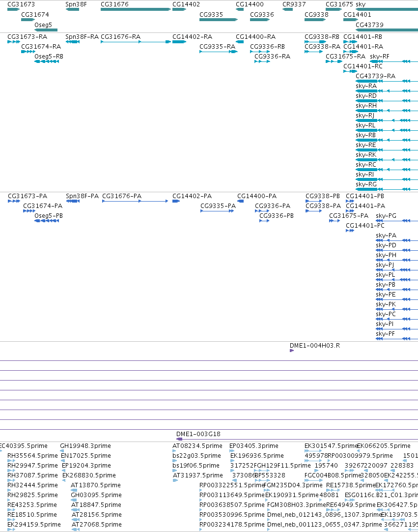Screen dimensions: 418x532
Task: Select transcript CG9336-RB
Action: click(268, 47)
